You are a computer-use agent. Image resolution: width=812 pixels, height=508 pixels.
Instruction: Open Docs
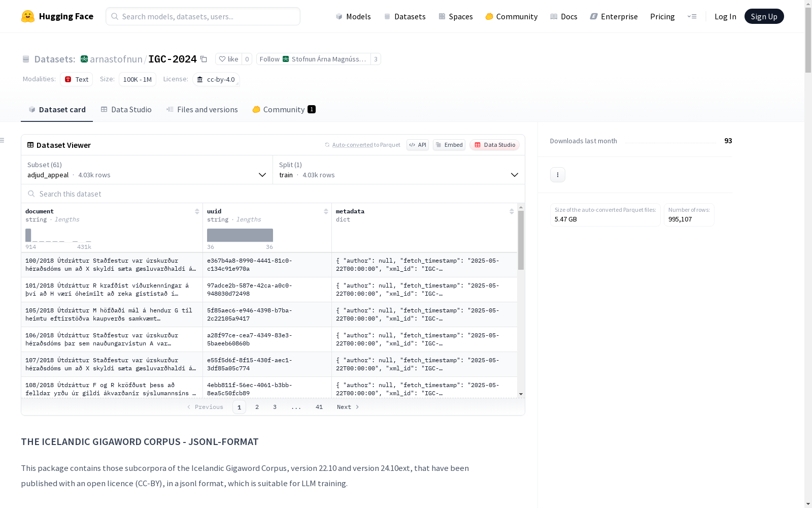(x=564, y=16)
